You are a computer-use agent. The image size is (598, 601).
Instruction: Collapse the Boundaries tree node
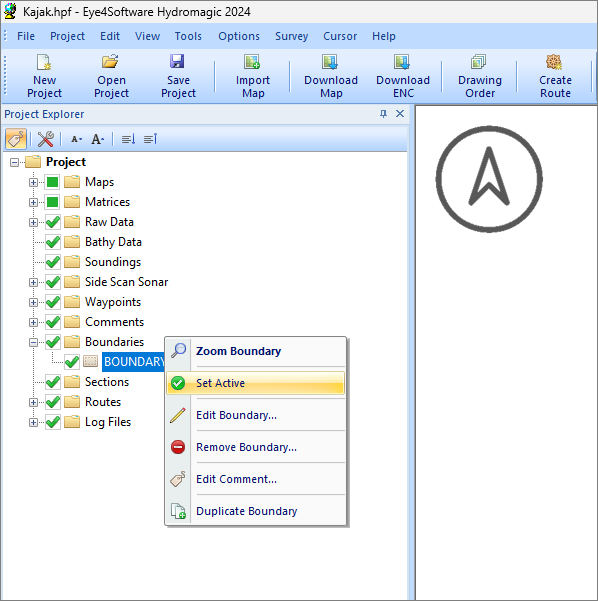coord(33,342)
